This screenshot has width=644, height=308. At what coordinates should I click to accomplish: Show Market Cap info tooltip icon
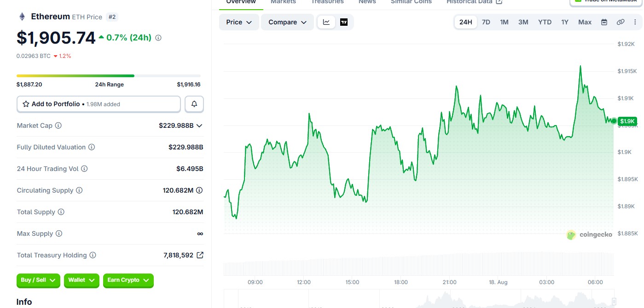point(58,125)
